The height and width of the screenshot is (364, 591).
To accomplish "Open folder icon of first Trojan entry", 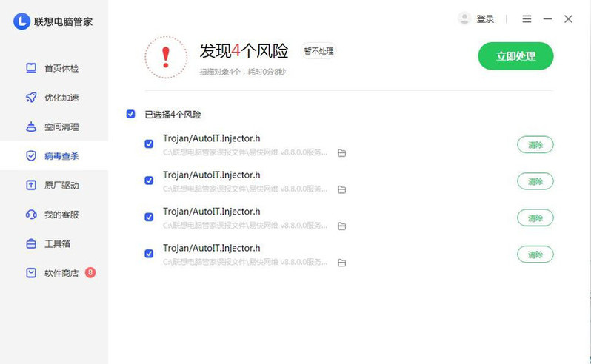I will pyautogui.click(x=341, y=153).
